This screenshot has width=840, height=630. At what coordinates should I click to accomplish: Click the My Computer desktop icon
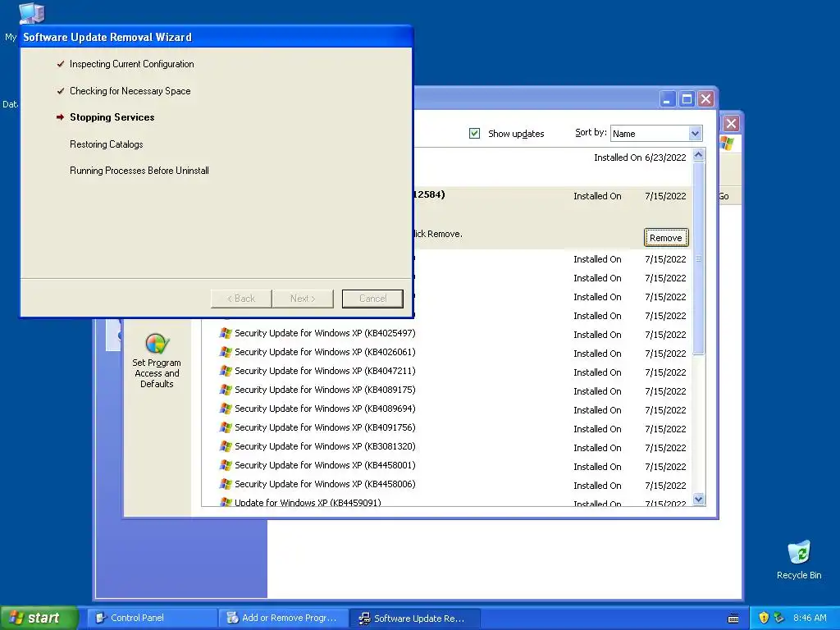[32, 12]
